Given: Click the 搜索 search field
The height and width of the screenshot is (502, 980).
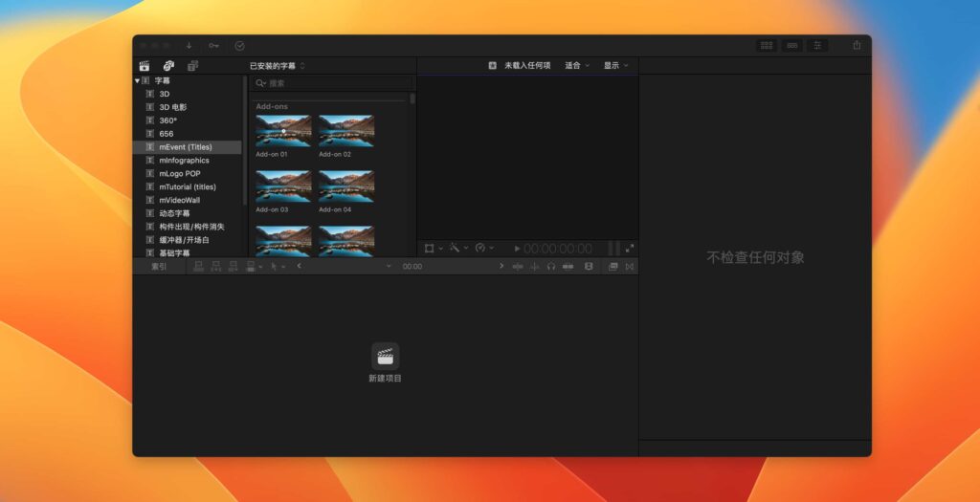Looking at the screenshot, I should 332,83.
